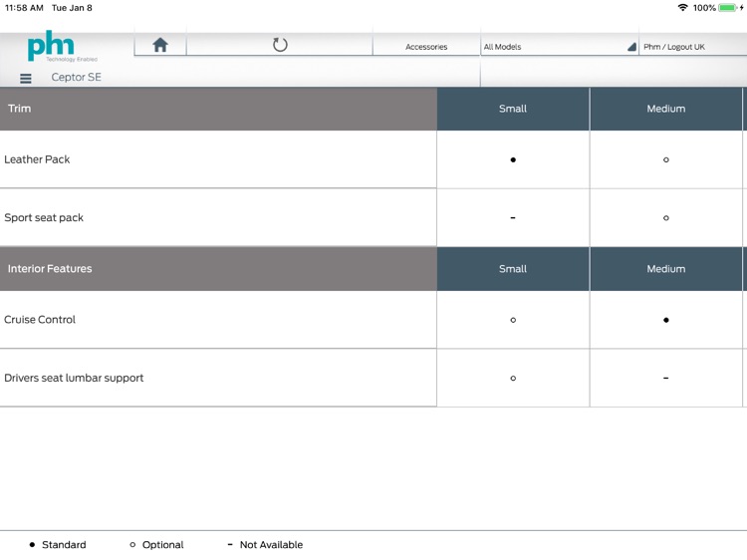Select the Ceptor SE title
Screen dimensions: 747x560
coord(77,77)
